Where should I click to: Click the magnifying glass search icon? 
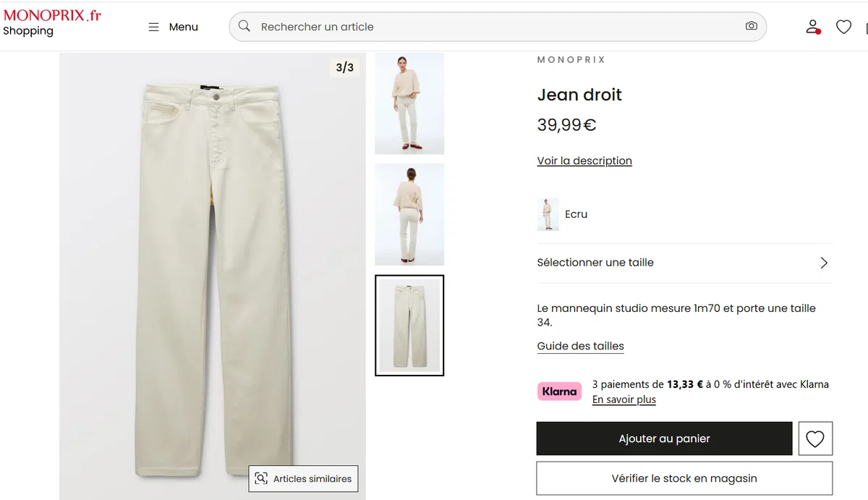[244, 26]
